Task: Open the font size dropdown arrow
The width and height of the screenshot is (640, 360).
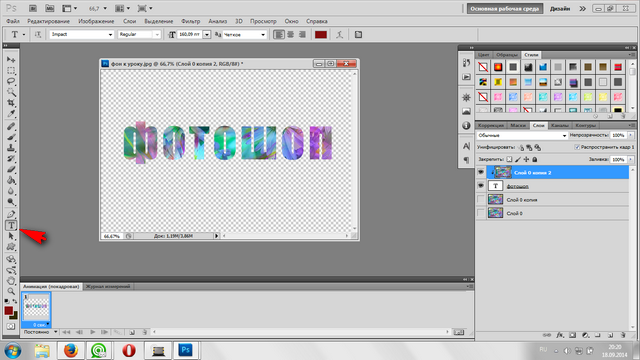Action: (207, 35)
